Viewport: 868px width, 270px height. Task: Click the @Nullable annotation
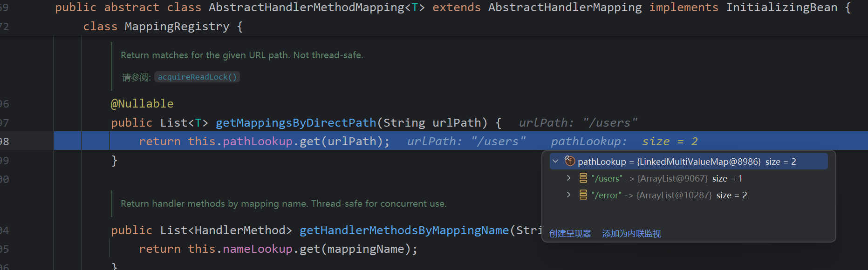tap(142, 104)
